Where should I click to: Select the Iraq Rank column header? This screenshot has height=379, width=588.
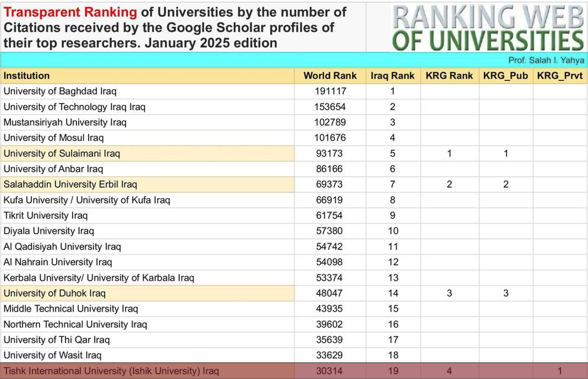392,76
